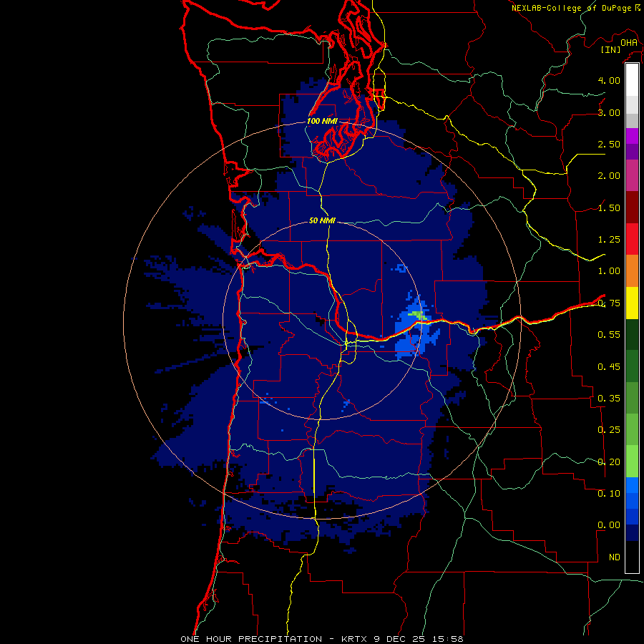Screen dimensions: 644x644
Task: Click the 100 NMI range ring label
Action: pos(322,121)
